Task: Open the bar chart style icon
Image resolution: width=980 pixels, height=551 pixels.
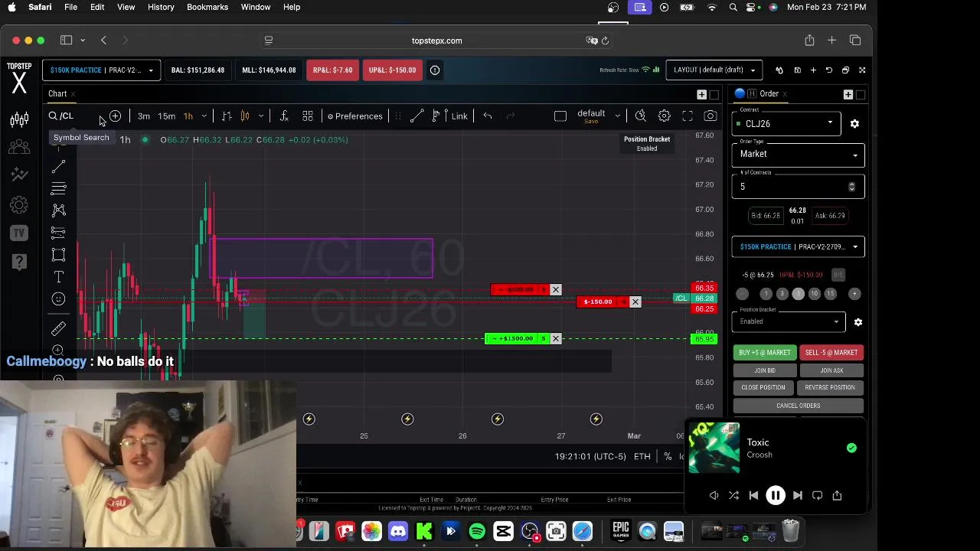Action: click(227, 116)
